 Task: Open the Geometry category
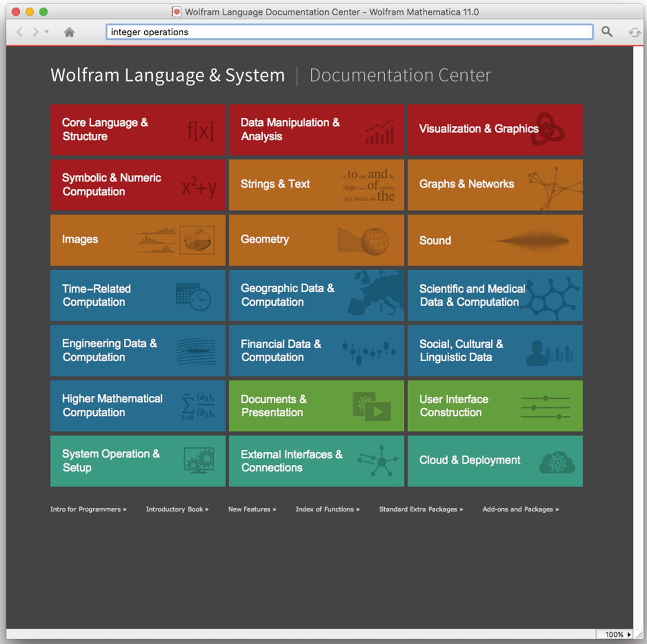coord(316,240)
